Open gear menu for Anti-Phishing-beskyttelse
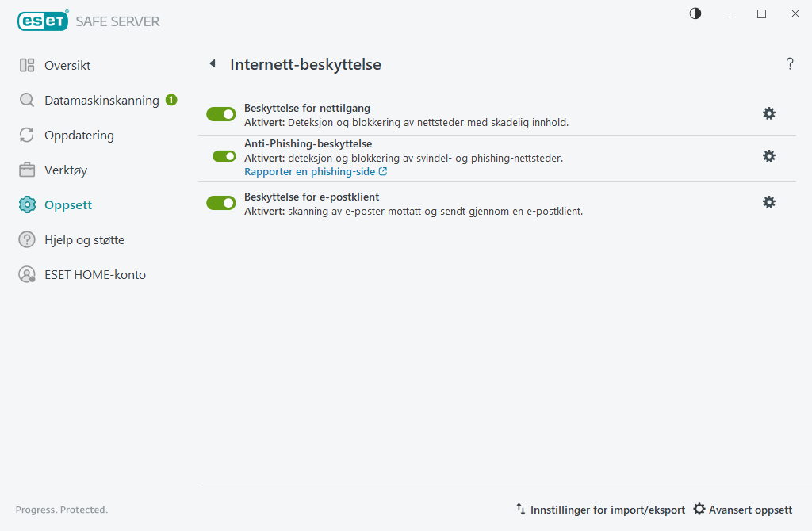Screen dimensions: 812x531 click(x=768, y=156)
